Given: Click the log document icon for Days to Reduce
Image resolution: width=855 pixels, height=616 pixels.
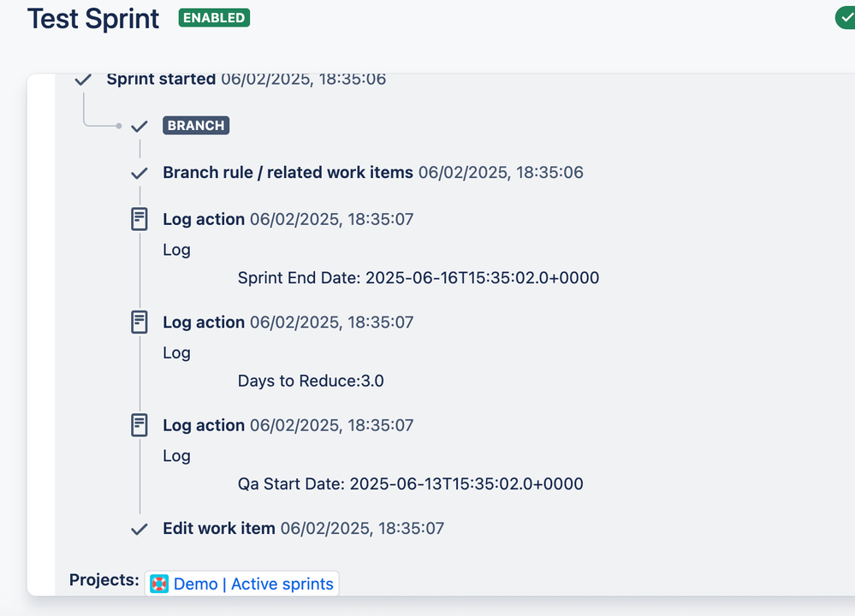Looking at the screenshot, I should tap(140, 323).
